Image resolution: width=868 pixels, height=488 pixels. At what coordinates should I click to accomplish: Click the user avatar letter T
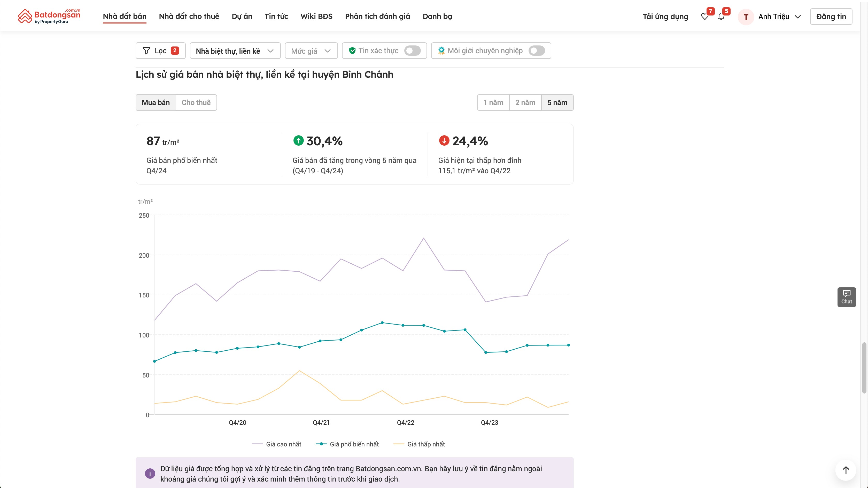pos(746,17)
